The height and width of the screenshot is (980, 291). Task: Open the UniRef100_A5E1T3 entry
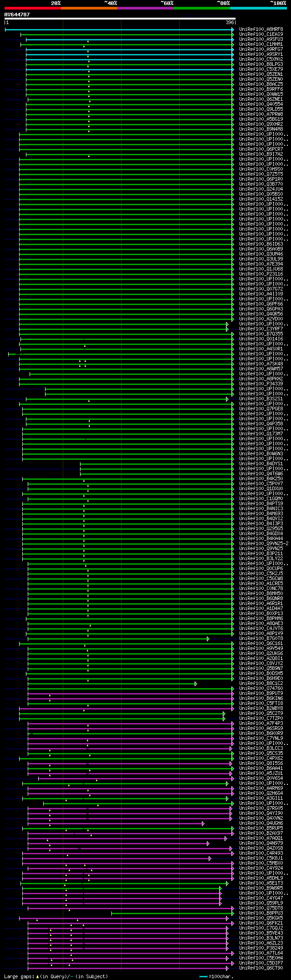click(x=261, y=883)
